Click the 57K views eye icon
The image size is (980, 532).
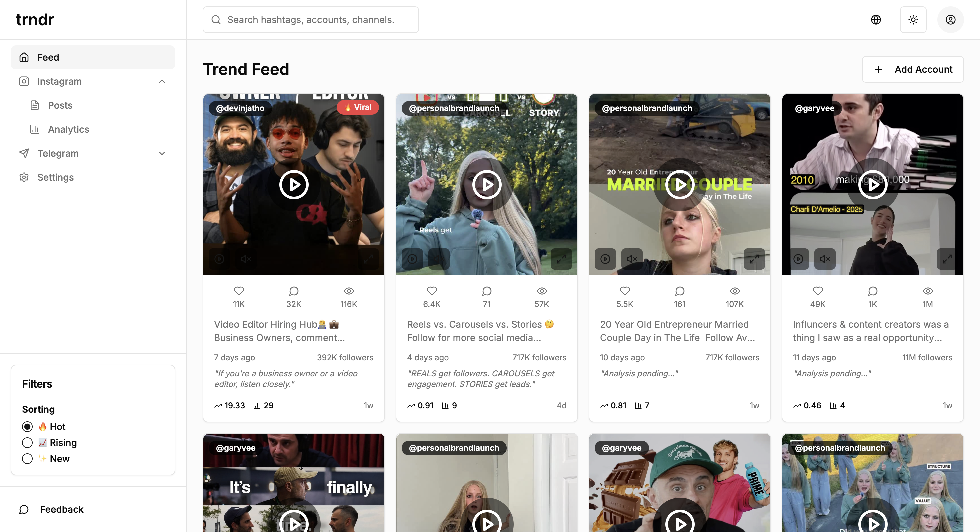pyautogui.click(x=542, y=291)
